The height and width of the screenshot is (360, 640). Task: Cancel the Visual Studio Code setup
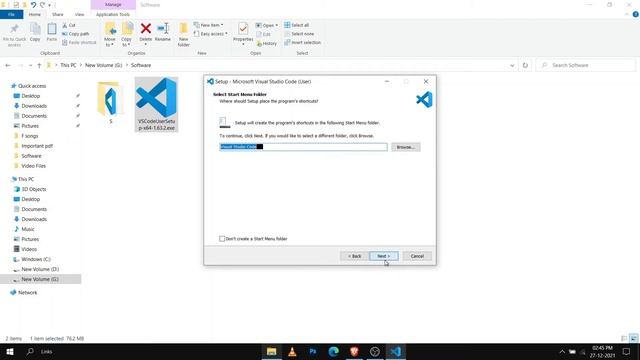(417, 256)
